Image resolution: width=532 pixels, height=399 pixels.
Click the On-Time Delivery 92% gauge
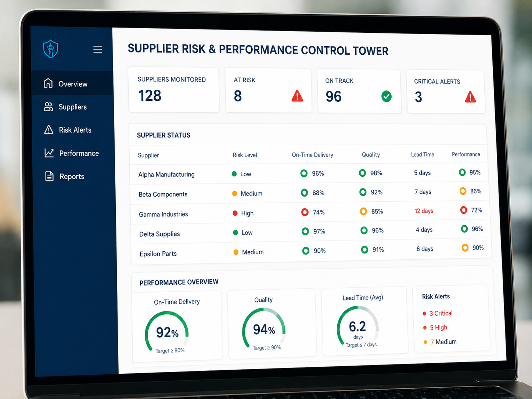(167, 331)
